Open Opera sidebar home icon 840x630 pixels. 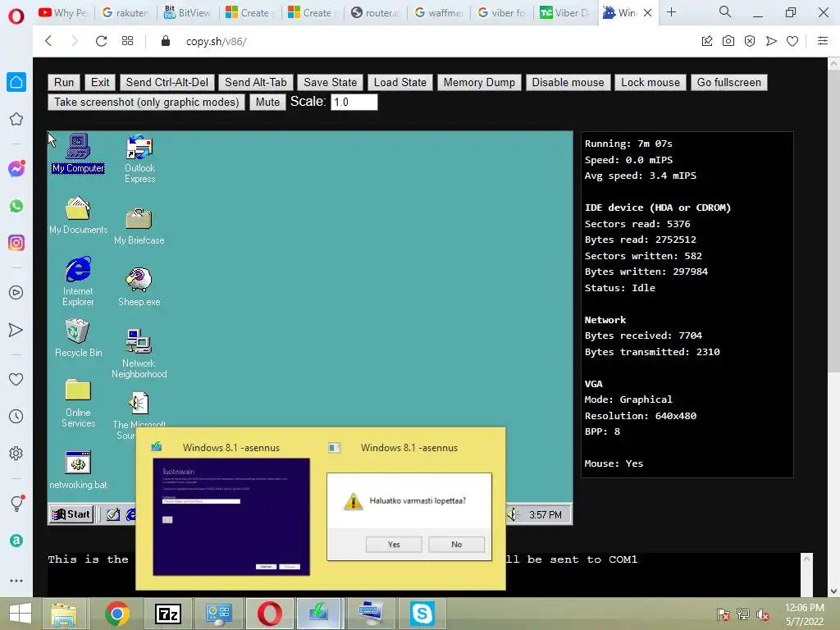[x=16, y=82]
